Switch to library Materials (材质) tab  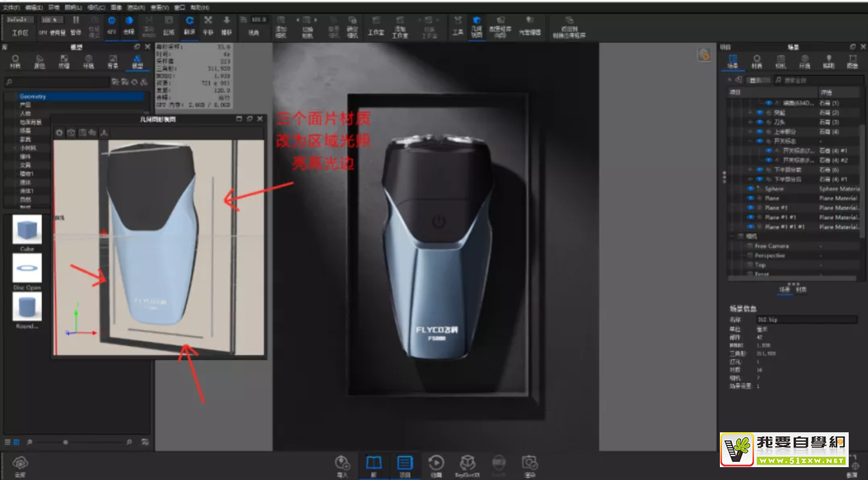tap(15, 61)
